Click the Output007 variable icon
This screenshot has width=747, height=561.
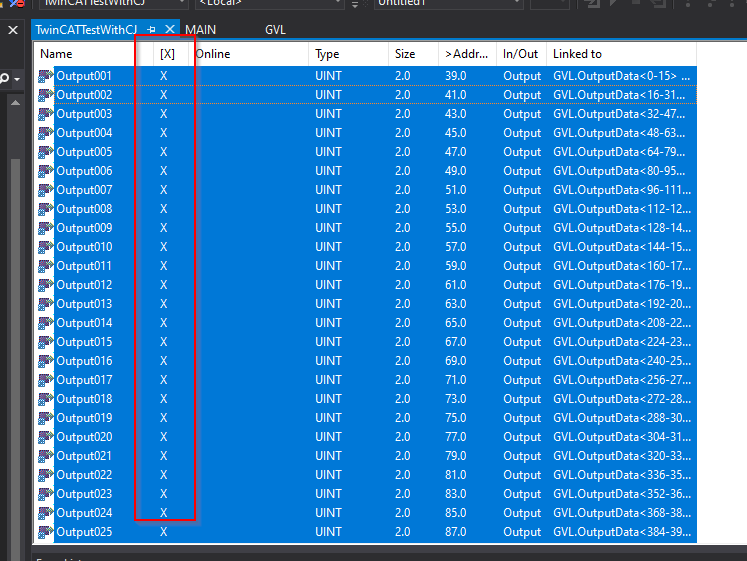tap(46, 190)
